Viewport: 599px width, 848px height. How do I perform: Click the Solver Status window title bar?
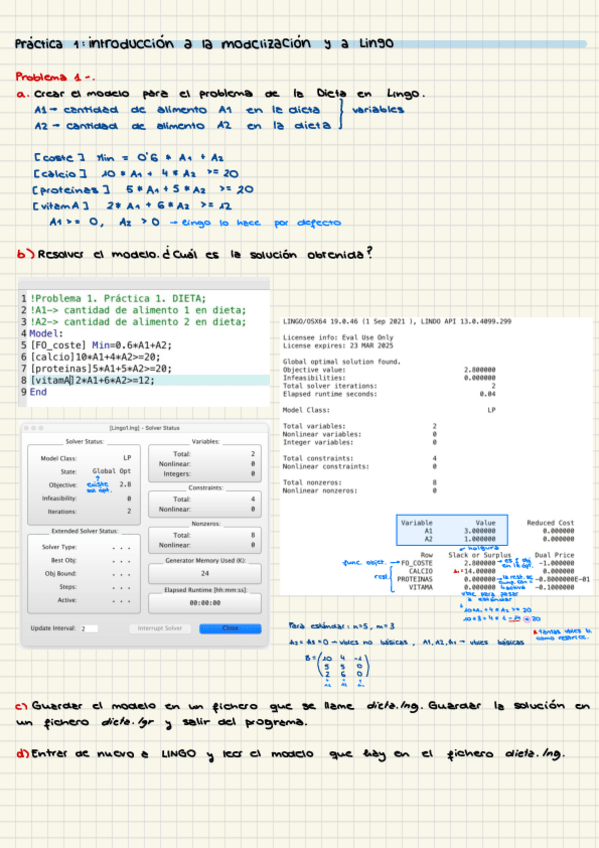click(144, 428)
